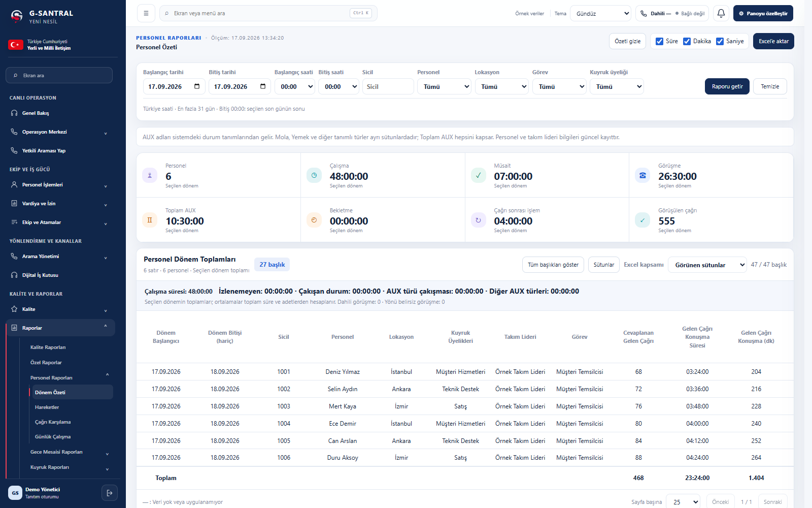Click the Personel İşlemleri person icon

14,184
